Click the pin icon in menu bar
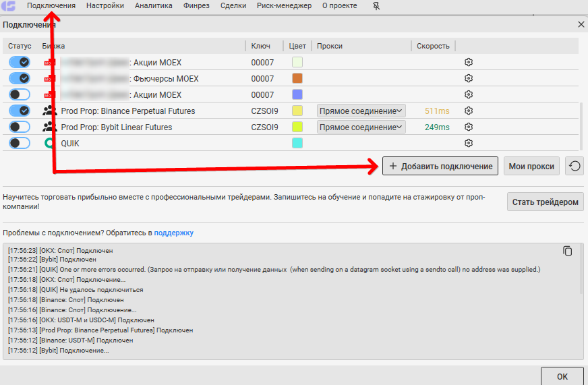This screenshot has height=385, width=588. [x=377, y=6]
